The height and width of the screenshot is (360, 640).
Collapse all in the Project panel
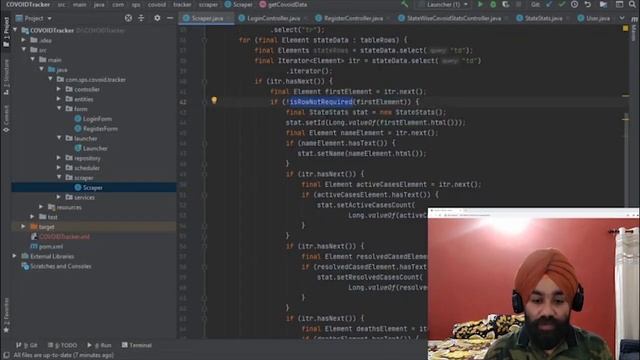141,18
